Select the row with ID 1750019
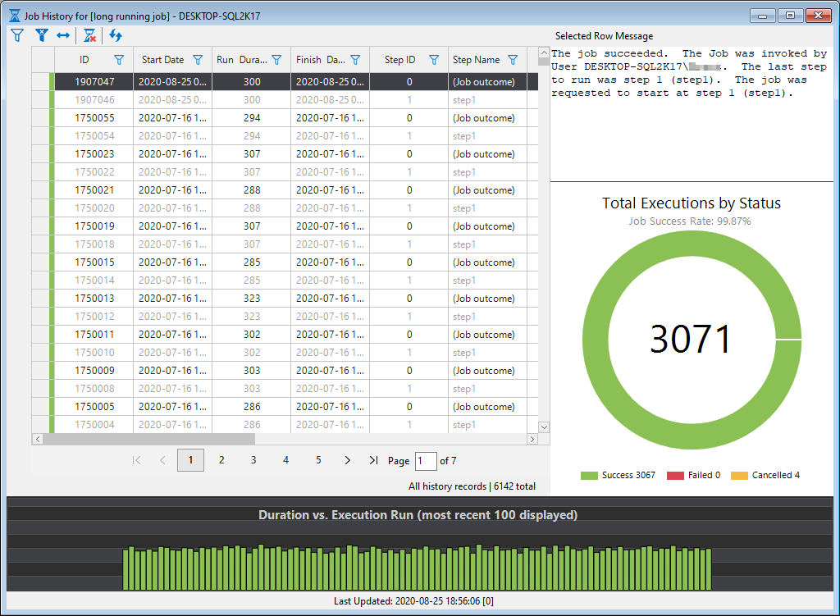Image resolution: width=840 pixels, height=616 pixels. click(285, 226)
